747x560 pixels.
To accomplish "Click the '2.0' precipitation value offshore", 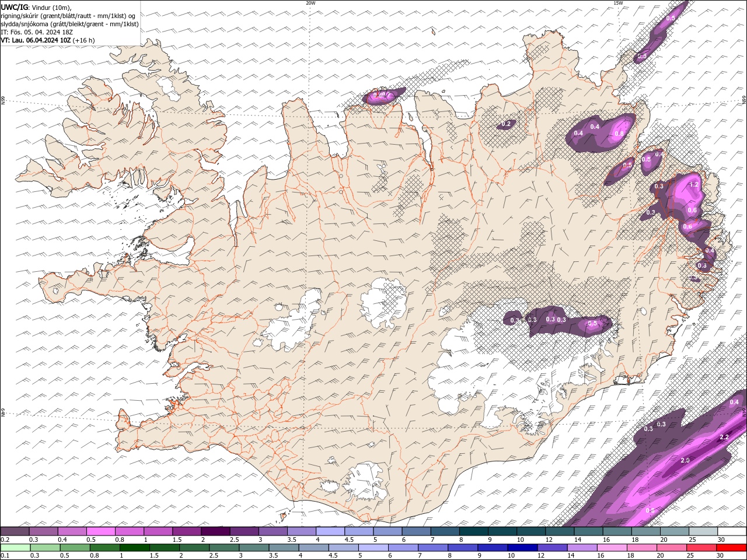I will (685, 460).
